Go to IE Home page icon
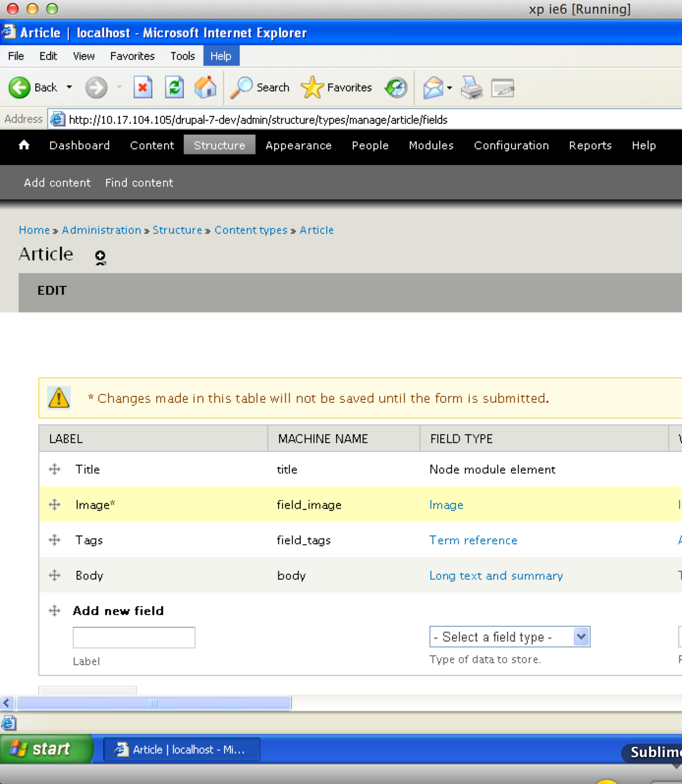The height and width of the screenshot is (784, 682). (205, 87)
